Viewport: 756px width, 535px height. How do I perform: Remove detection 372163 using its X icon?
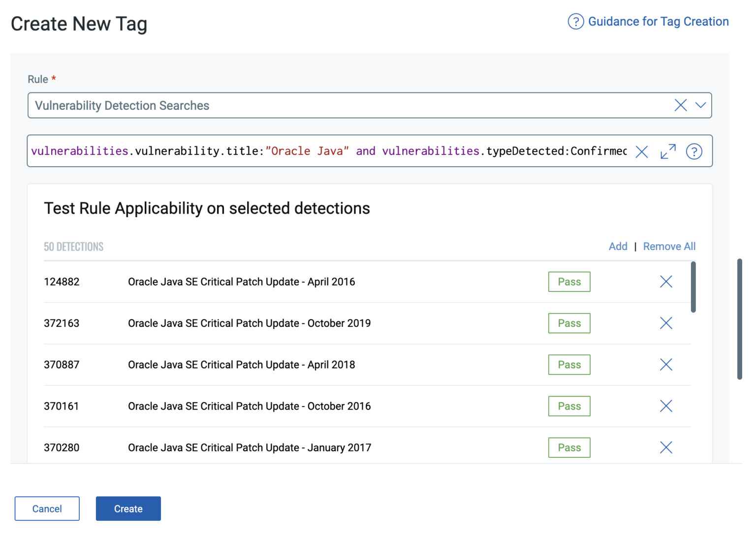[665, 323]
